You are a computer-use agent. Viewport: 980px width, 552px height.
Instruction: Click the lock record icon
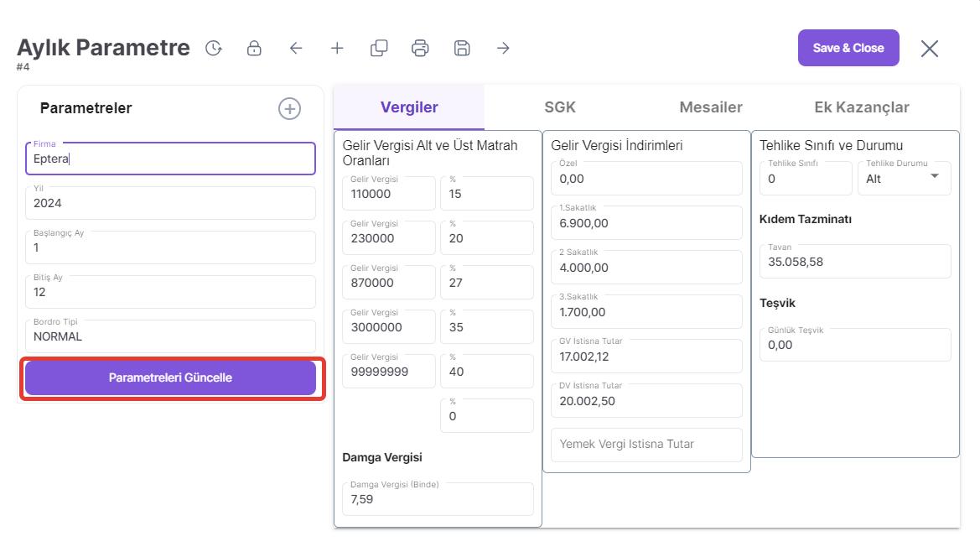pos(254,49)
